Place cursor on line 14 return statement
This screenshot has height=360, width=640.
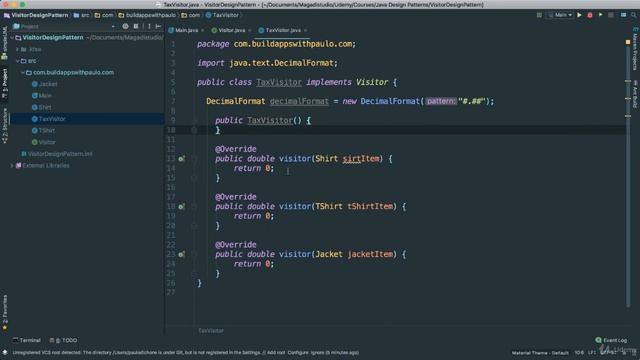pyautogui.click(x=253, y=168)
